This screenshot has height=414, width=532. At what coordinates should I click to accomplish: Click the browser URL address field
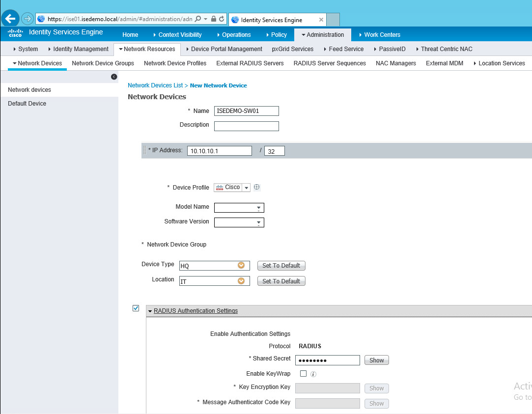(120, 19)
